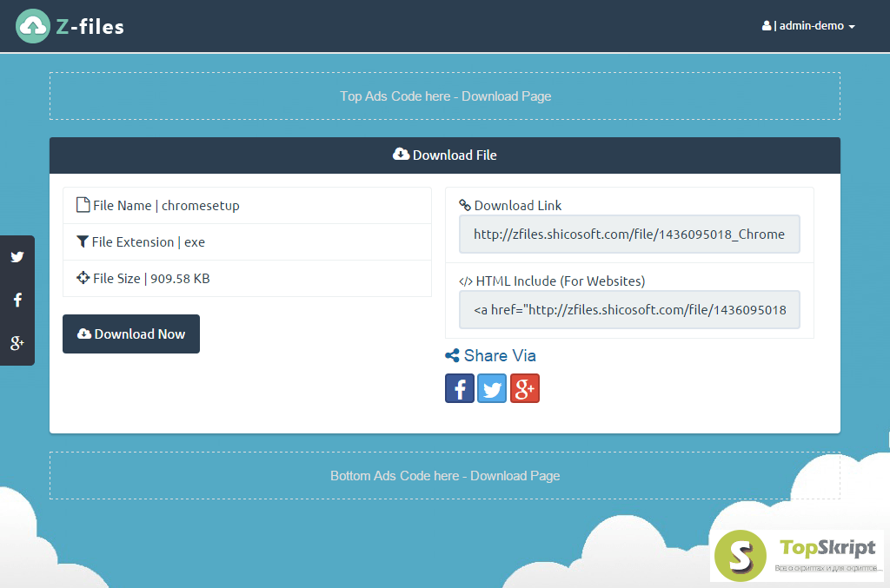Screen dimensions: 890x588
Task: Share on Google Plus from the left sidebar
Action: point(17,342)
